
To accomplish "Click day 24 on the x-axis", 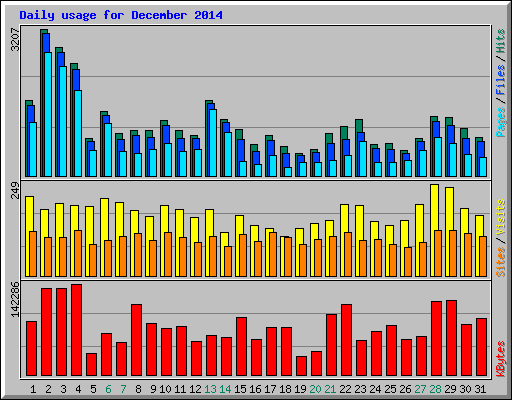I will 375,389.
